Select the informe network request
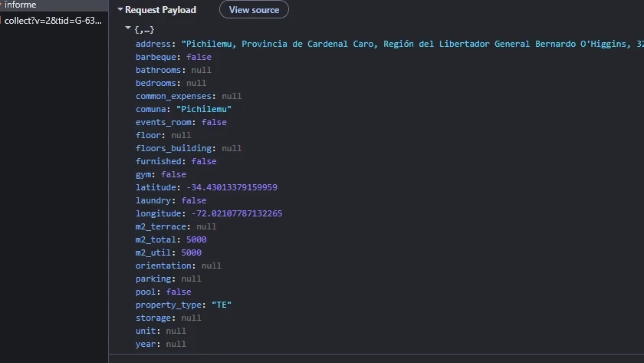Image resolution: width=644 pixels, height=363 pixels. point(20,5)
